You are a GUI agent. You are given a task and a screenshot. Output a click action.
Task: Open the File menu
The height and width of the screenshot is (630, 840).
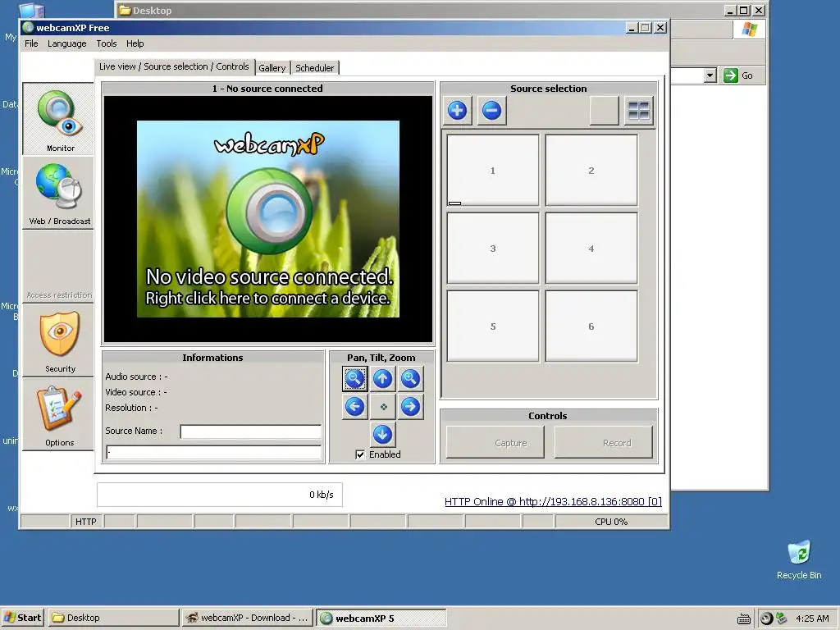pos(31,43)
